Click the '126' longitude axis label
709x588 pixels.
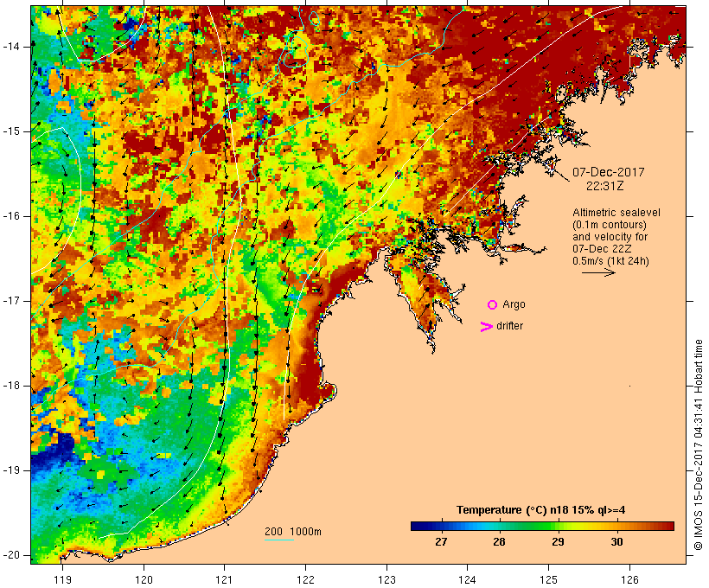629,579
